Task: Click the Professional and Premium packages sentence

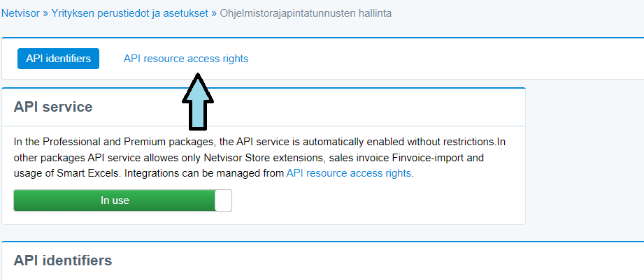Action: (255, 142)
